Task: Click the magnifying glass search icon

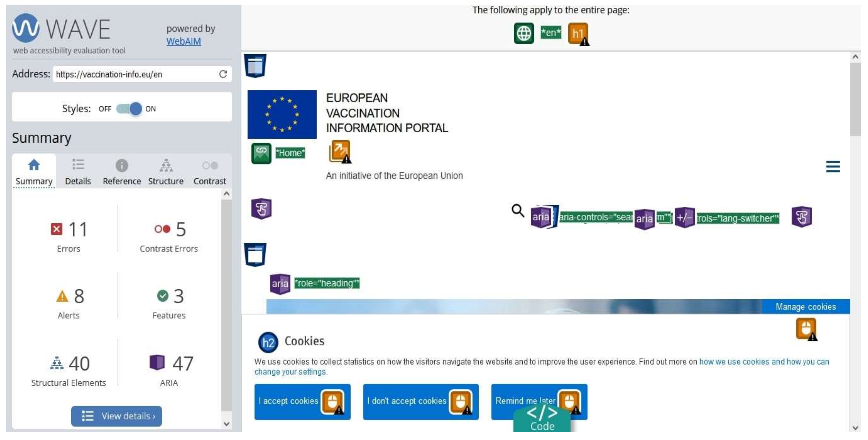Action: click(517, 211)
